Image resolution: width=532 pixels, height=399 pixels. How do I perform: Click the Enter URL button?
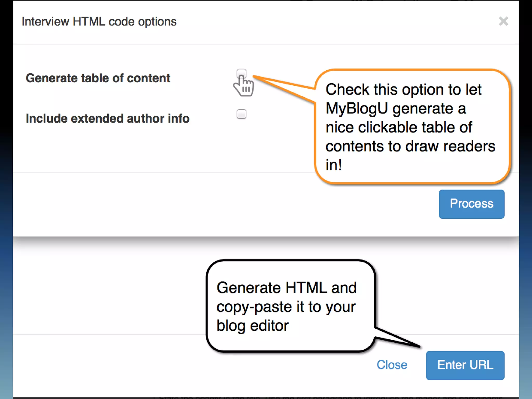click(x=465, y=365)
